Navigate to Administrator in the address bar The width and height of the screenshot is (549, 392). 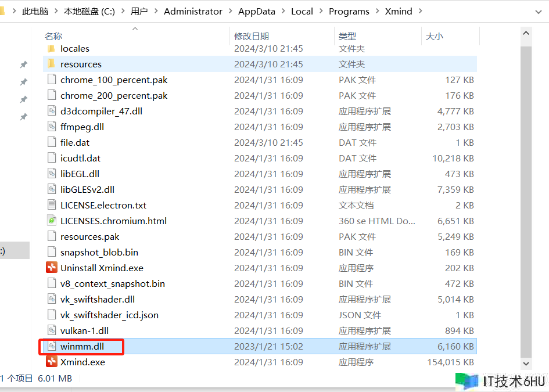pos(193,12)
